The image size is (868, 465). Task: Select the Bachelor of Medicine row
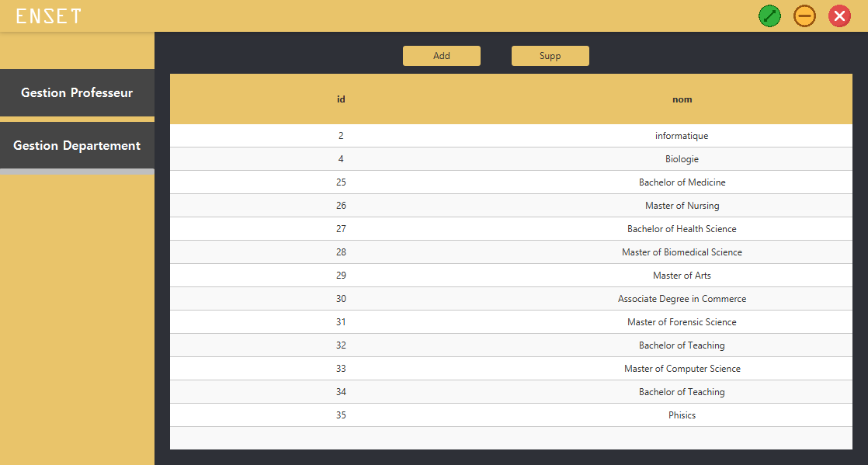511,182
